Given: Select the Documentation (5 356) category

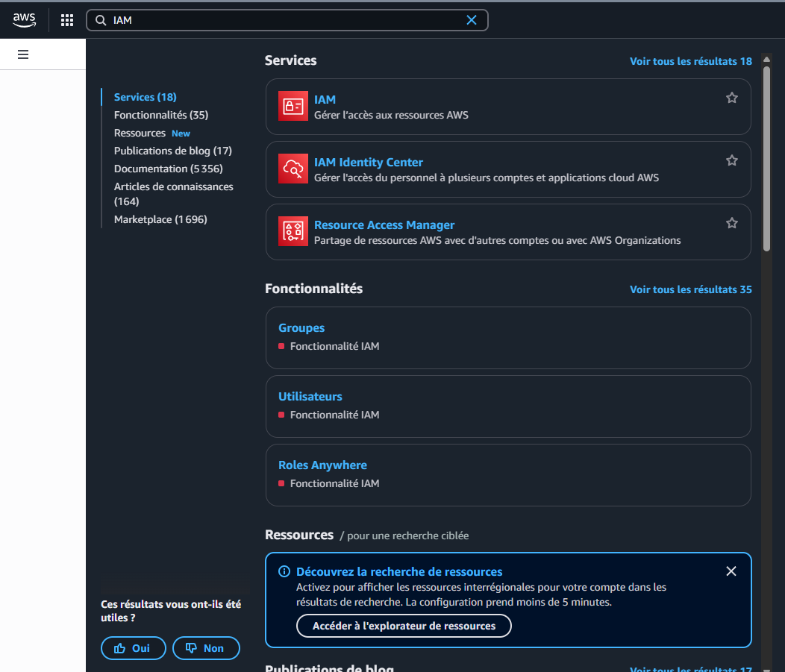Looking at the screenshot, I should tap(168, 169).
